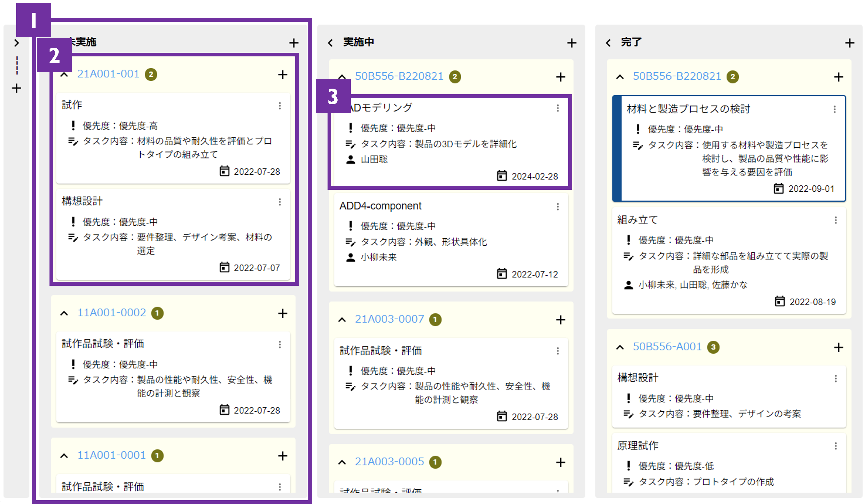The image size is (865, 504).
Task: Add a task to group 11A001-0001
Action: 283,456
